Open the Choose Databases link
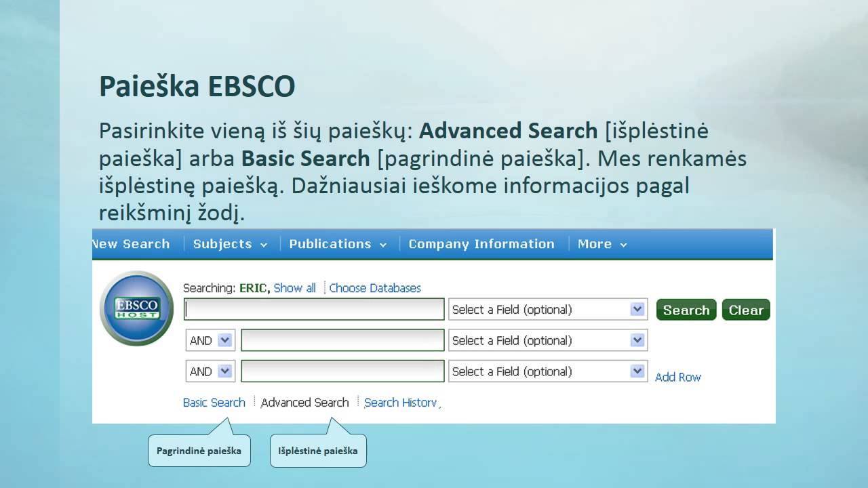Screen dimensions: 868x488 375,288
